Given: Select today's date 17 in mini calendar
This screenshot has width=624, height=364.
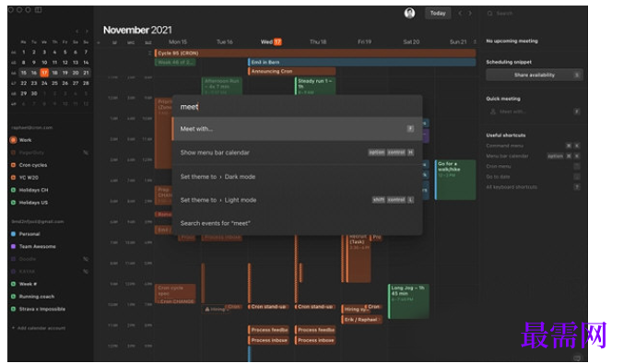Looking at the screenshot, I should [x=44, y=73].
